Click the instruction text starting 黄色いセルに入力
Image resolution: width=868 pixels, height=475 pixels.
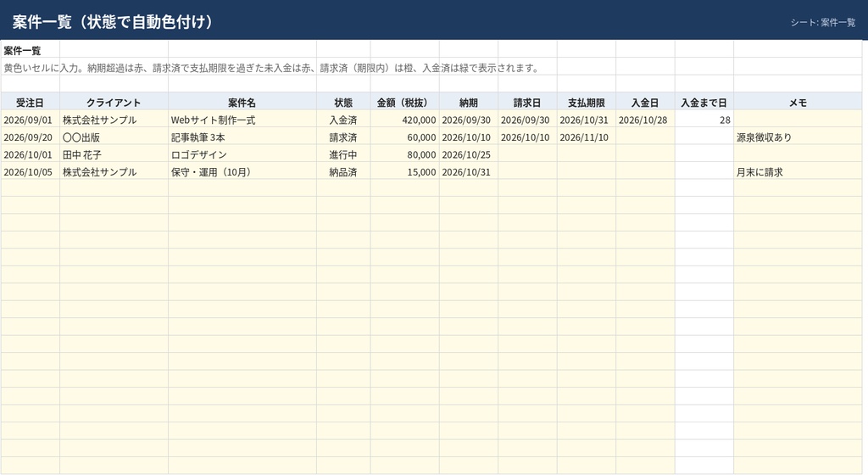[271, 68]
